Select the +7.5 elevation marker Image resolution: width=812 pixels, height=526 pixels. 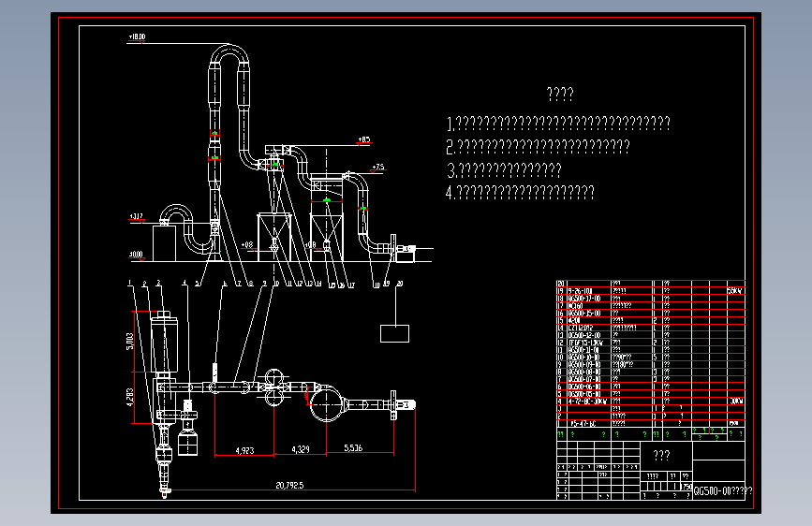tap(378, 167)
